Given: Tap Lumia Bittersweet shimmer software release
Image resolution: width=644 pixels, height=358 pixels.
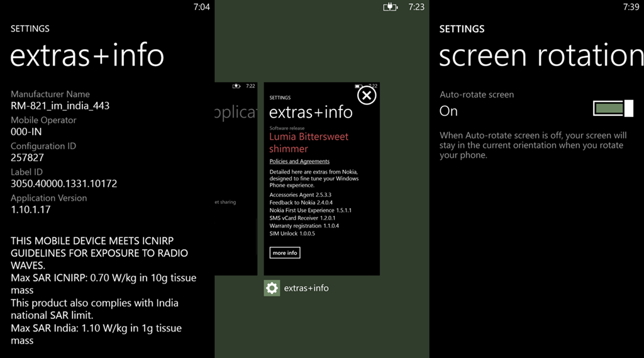Looking at the screenshot, I should (309, 143).
